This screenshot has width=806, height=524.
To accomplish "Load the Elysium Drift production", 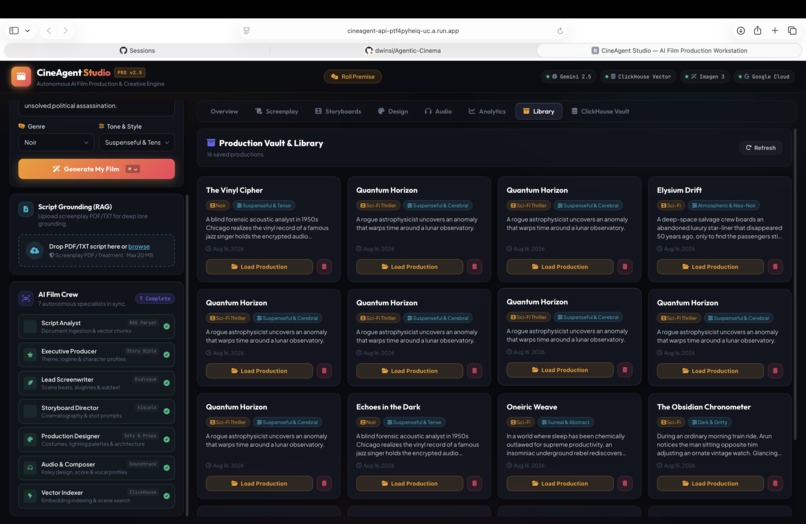I will [x=710, y=267].
